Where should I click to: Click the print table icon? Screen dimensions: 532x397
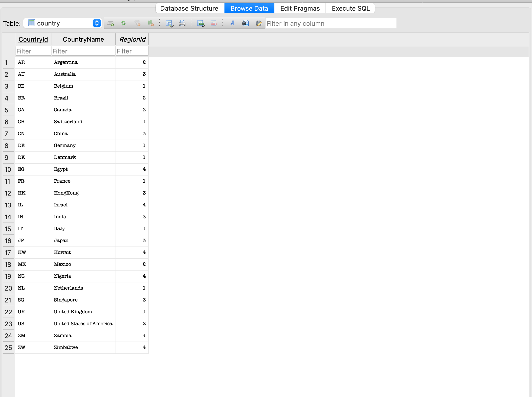pyautogui.click(x=182, y=23)
